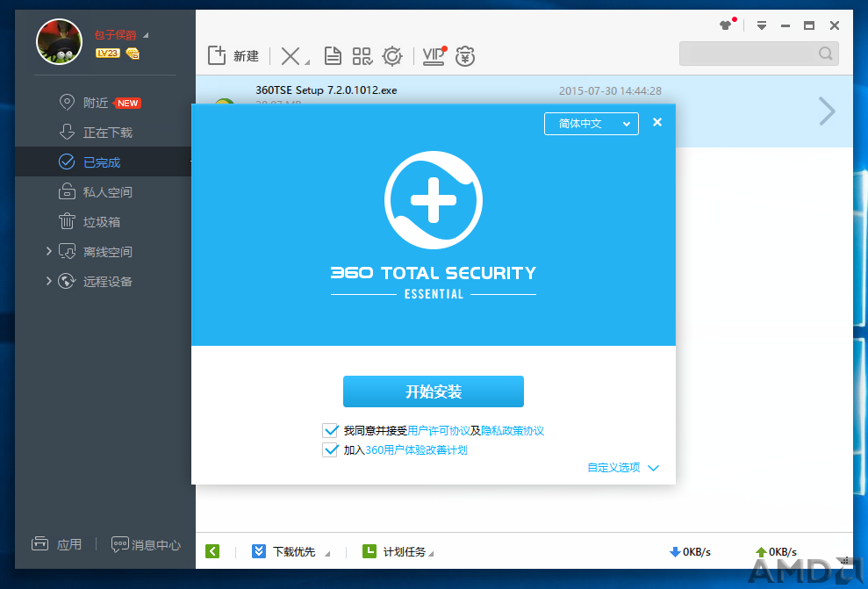Screen dimensions: 868x589
Task: Click the gold member badge icon
Action: (133, 54)
